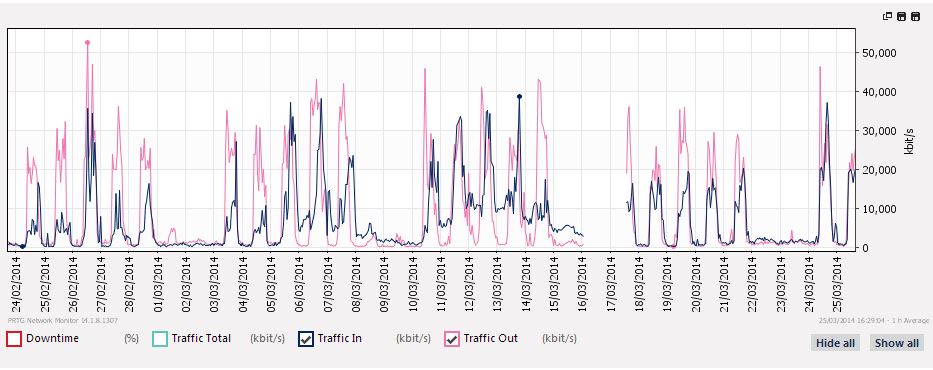Click the 05/03/2014 date label
This screenshot has width=933, height=370.
click(x=271, y=283)
